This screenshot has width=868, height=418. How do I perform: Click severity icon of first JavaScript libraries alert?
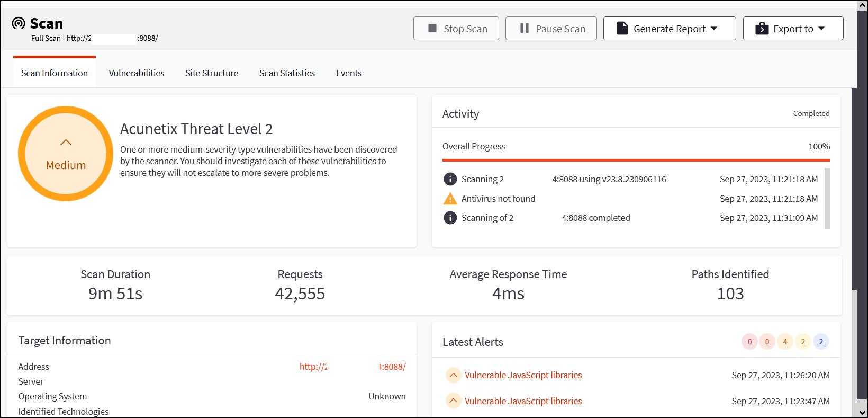[453, 375]
